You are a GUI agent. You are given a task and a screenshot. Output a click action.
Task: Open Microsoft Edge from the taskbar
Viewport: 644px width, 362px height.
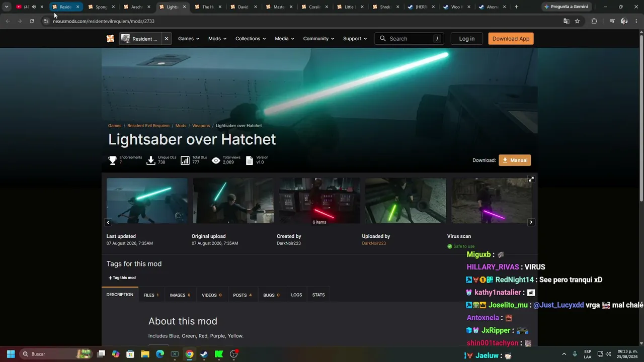[x=160, y=354]
